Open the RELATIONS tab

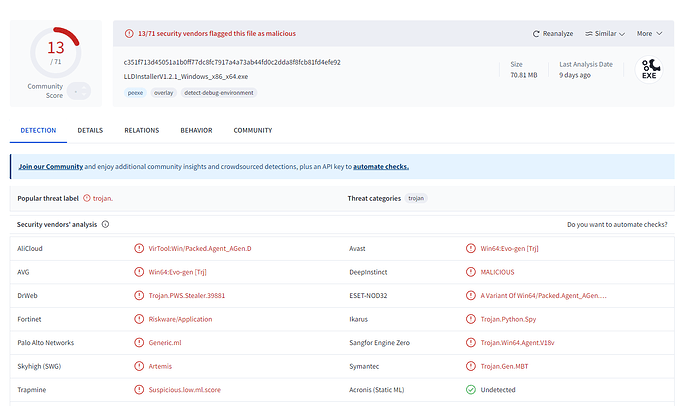(x=142, y=131)
